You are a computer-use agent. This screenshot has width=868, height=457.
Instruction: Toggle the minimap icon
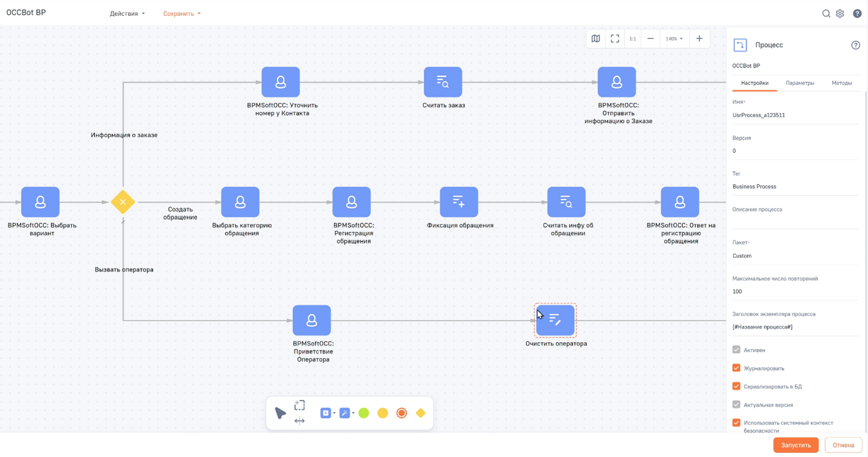[596, 39]
